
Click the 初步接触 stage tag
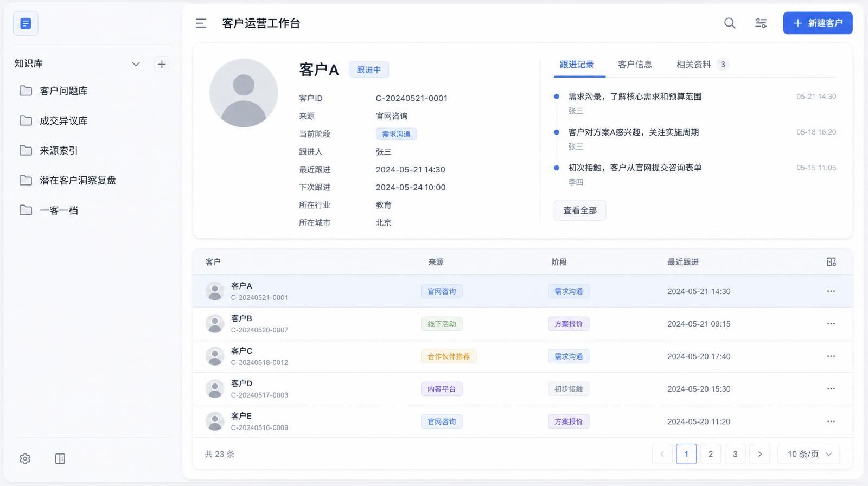point(569,389)
